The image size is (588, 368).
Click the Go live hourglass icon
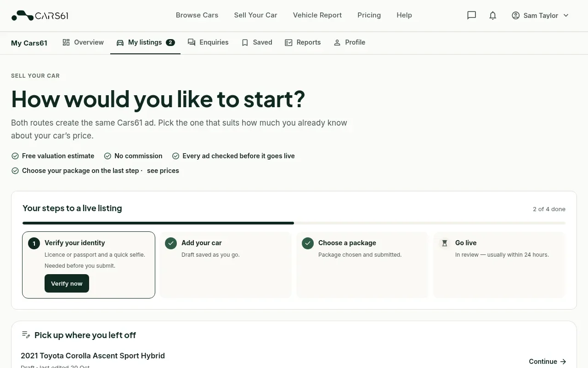tap(445, 243)
